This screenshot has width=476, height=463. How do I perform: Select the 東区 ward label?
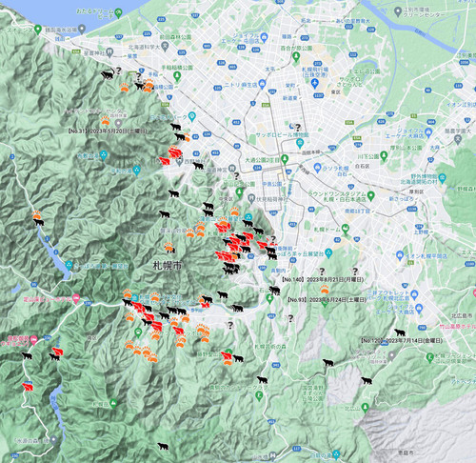click(x=336, y=91)
